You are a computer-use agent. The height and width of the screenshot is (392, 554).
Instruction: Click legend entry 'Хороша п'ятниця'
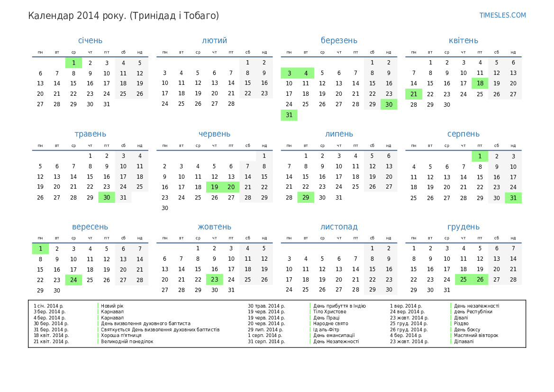click(x=121, y=335)
